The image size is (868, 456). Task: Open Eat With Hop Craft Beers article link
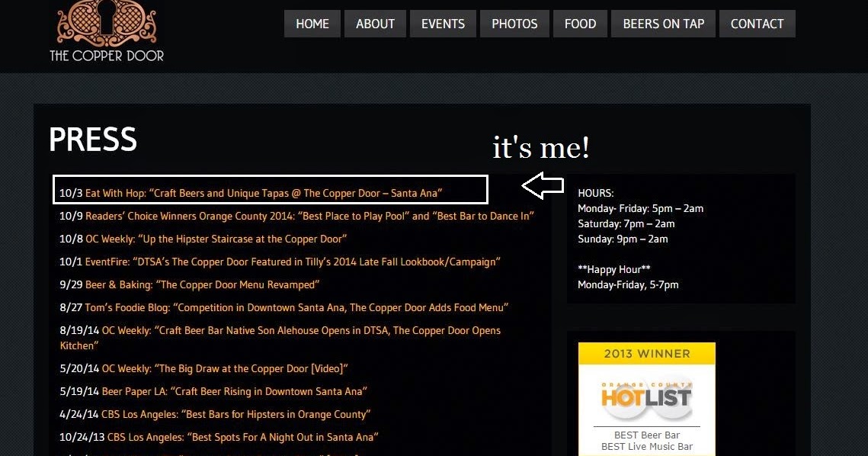pos(264,194)
